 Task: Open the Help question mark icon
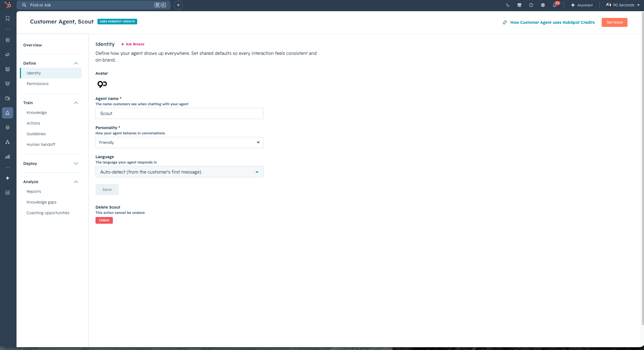click(x=531, y=5)
